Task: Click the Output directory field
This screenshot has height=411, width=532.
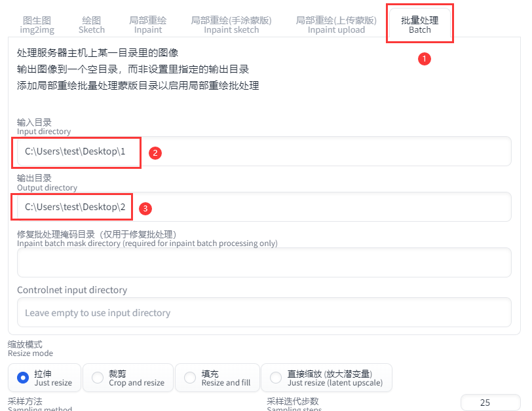Action: [264, 207]
